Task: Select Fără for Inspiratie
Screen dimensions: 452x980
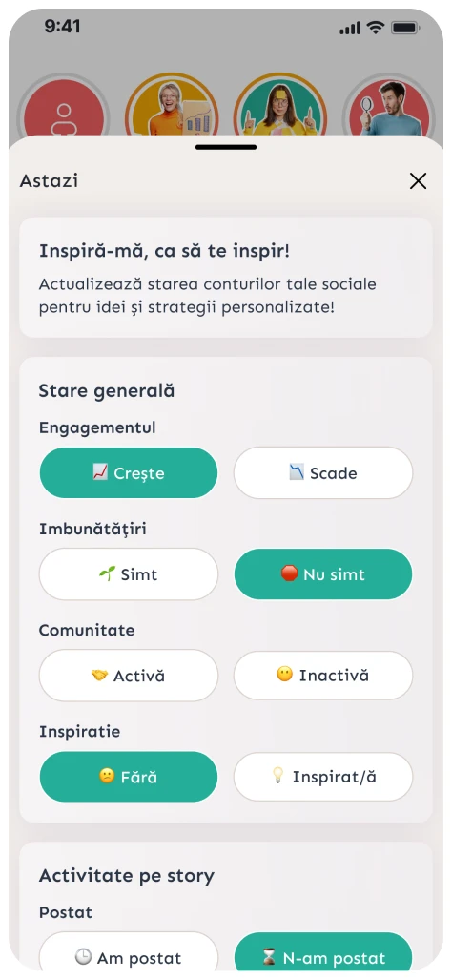Action: click(129, 777)
